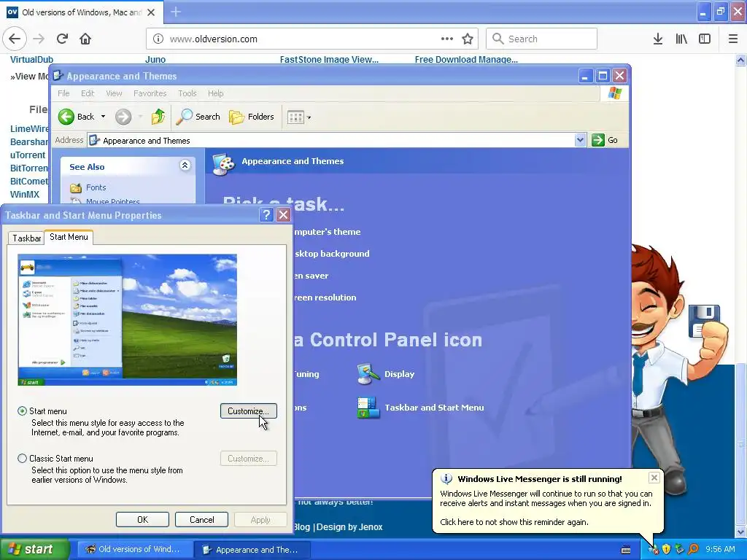Toggle Firefox sidebar icon
This screenshot has height=560, width=747.
click(x=705, y=39)
